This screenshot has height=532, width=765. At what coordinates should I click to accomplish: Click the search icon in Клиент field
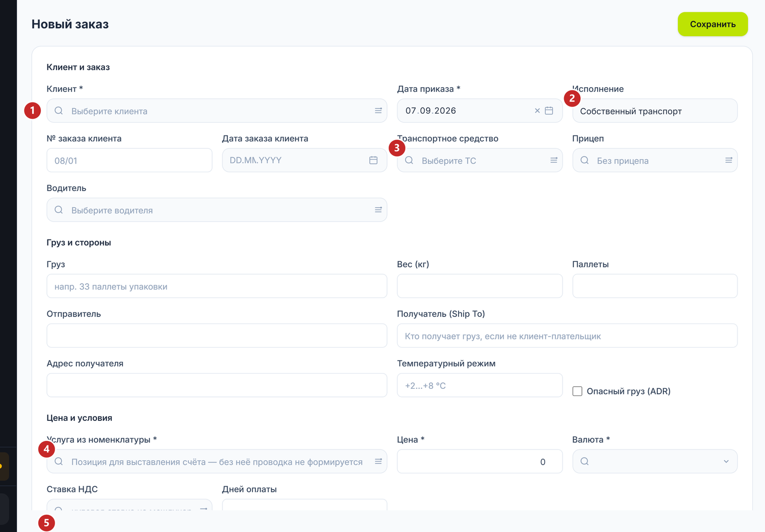[59, 111]
